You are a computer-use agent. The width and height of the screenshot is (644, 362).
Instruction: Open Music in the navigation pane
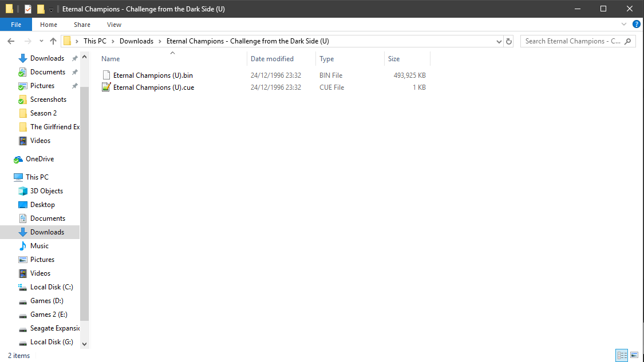click(x=39, y=246)
